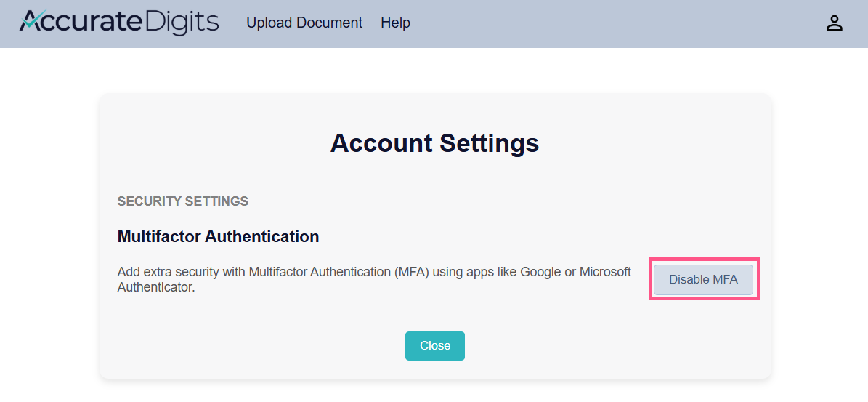Click the Disable MFA button
This screenshot has height=402, width=868.
[x=703, y=280]
